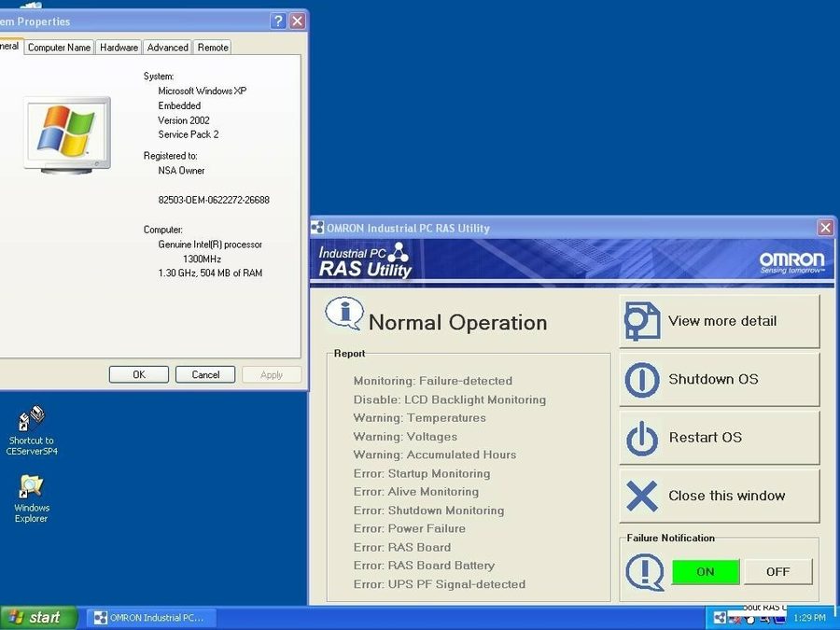Click 'Error: Startup Monitoring' report line

coord(422,473)
